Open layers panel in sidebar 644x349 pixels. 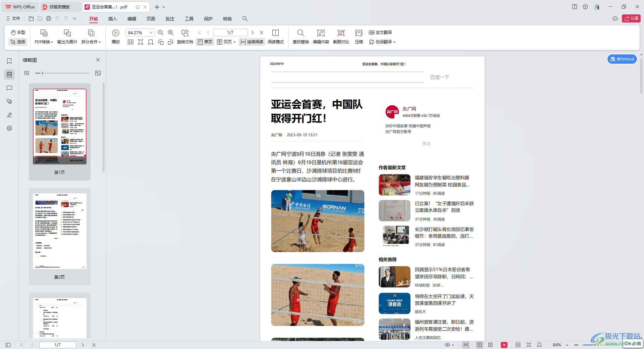tap(9, 128)
